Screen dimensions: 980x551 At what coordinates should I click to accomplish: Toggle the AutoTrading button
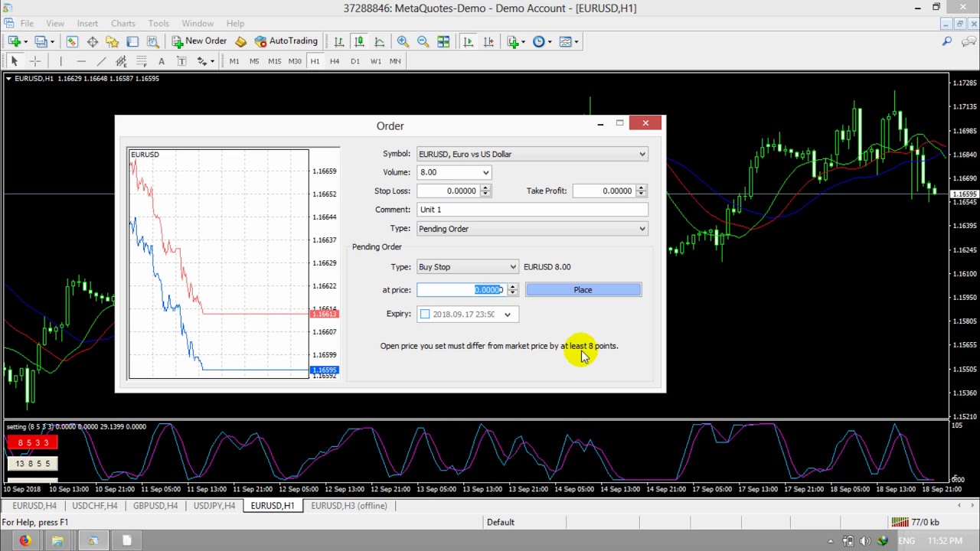pos(286,41)
